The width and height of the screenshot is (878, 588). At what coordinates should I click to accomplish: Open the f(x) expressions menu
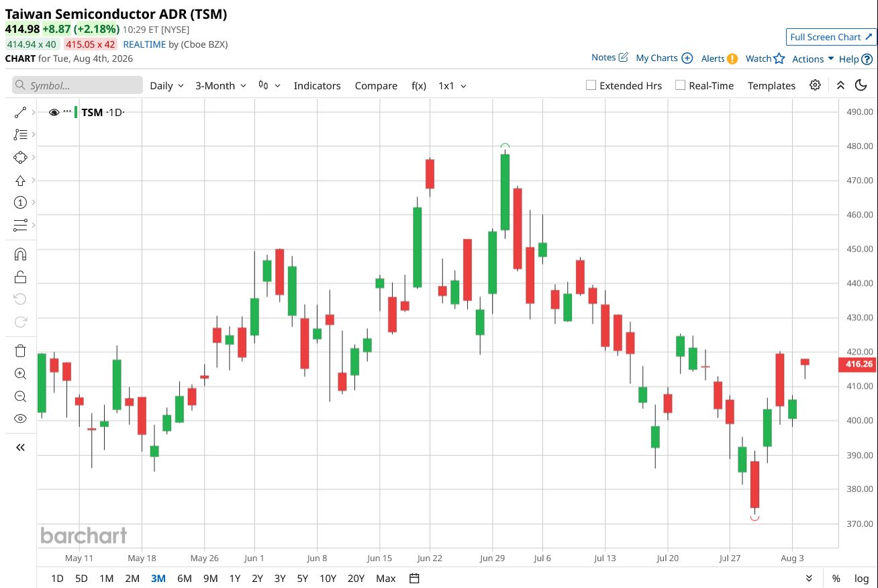[x=419, y=86]
